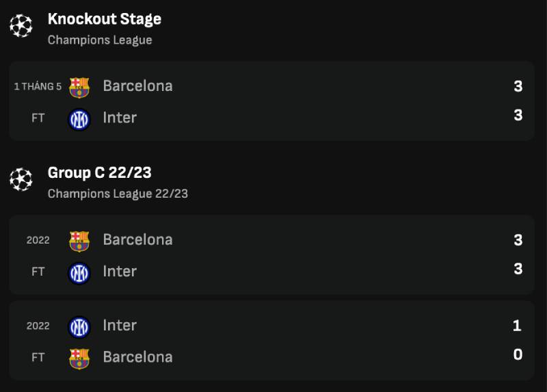The height and width of the screenshot is (392, 547).
Task: Open the Group C 22/23 heading
Action: (x=99, y=172)
